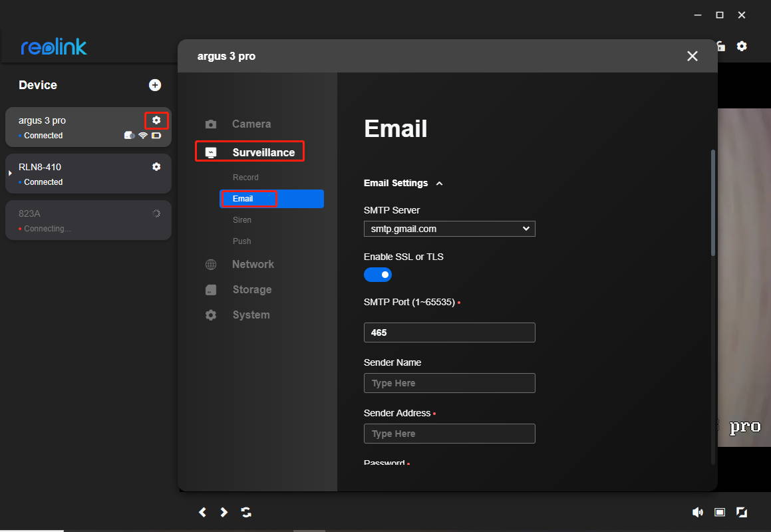Maximize the Reolink window

tap(719, 15)
